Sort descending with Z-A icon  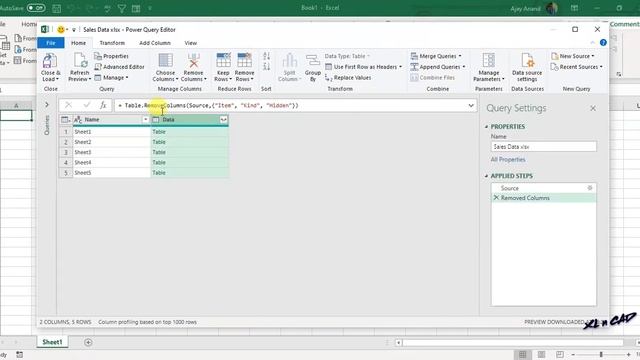coord(267,66)
